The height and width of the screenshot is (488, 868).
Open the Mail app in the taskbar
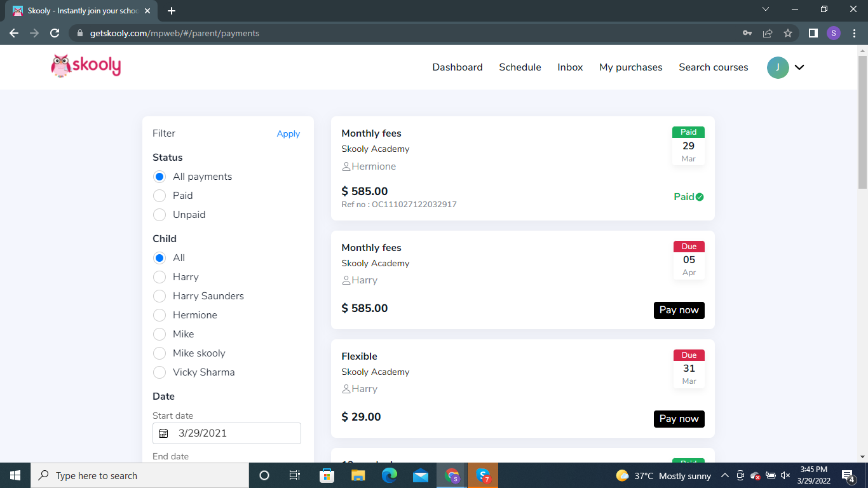pos(420,475)
